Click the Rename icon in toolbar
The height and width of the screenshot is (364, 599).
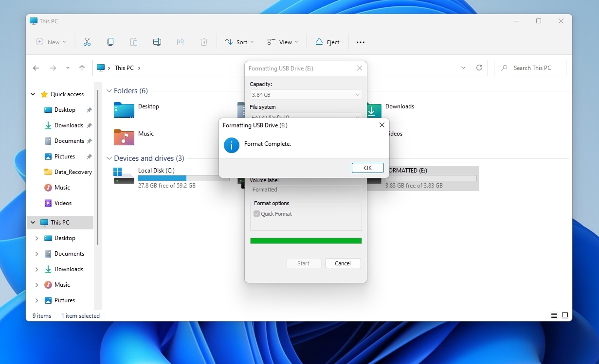[157, 42]
